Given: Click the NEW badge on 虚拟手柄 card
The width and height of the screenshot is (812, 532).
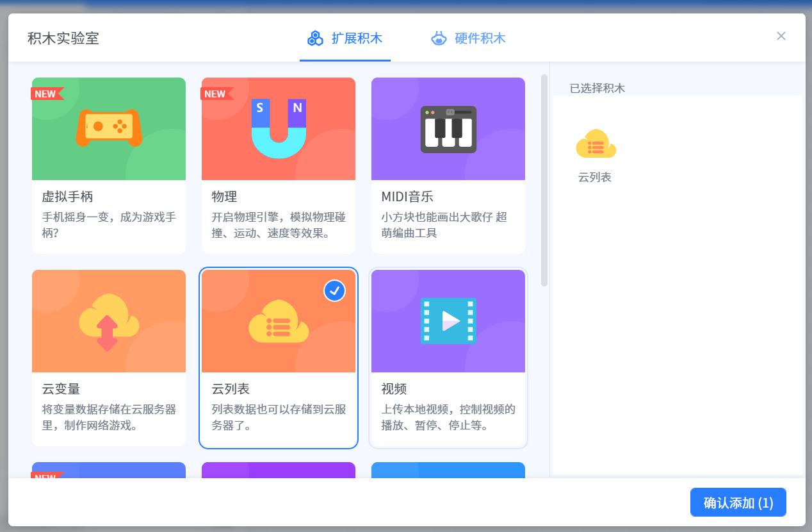Looking at the screenshot, I should click(47, 94).
